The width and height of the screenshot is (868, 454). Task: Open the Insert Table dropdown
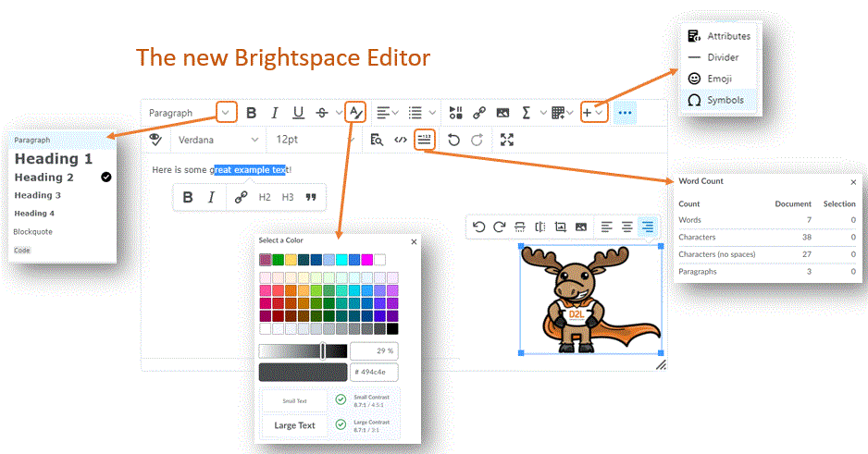point(563,113)
